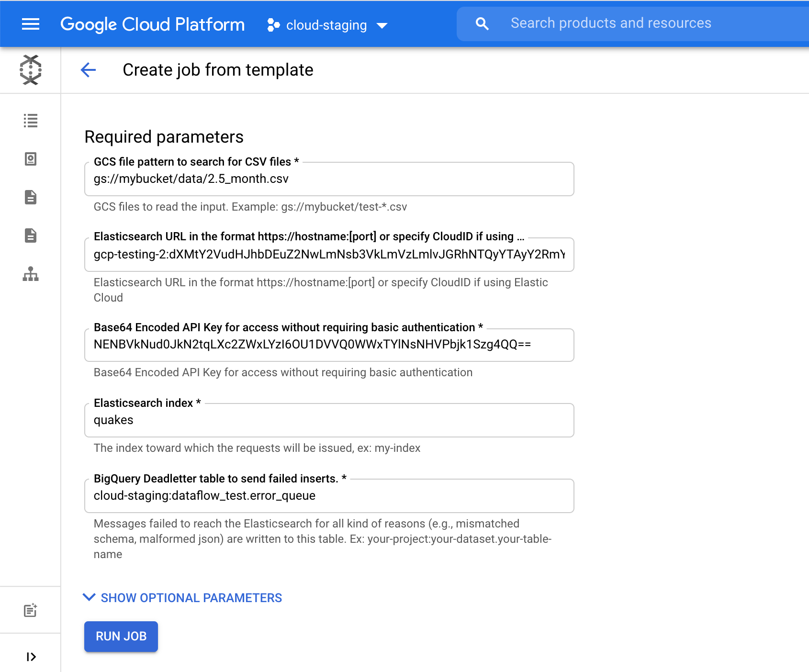809x672 pixels.
Task: Click the RUN JOB button
Action: 121,636
